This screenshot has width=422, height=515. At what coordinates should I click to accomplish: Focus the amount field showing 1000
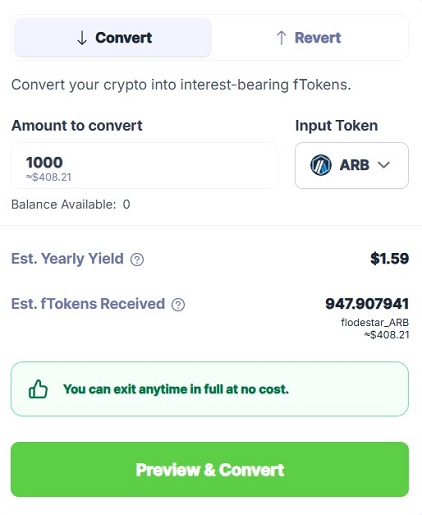tap(144, 166)
